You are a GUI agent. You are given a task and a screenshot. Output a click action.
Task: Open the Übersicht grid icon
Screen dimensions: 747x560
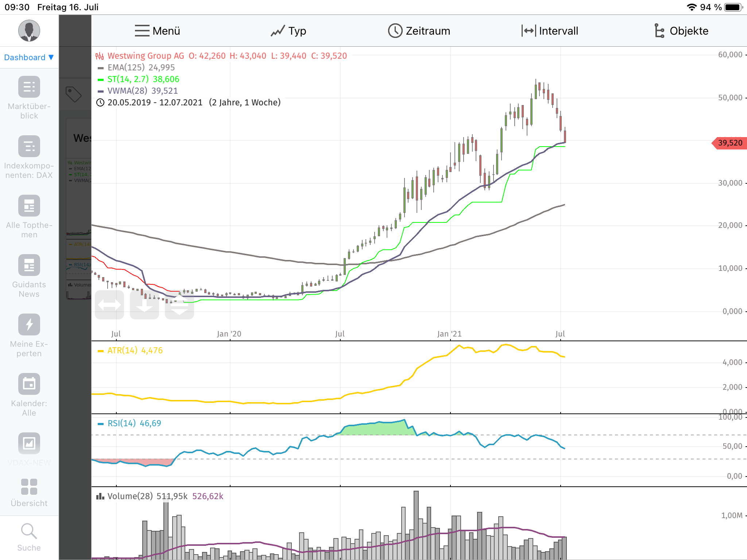(x=29, y=487)
